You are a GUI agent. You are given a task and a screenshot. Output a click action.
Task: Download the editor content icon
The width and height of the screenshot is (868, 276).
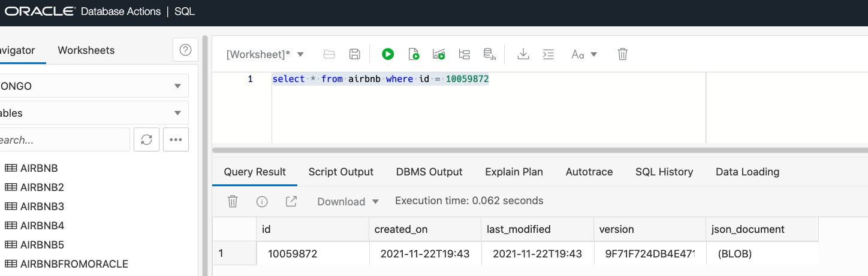(523, 54)
